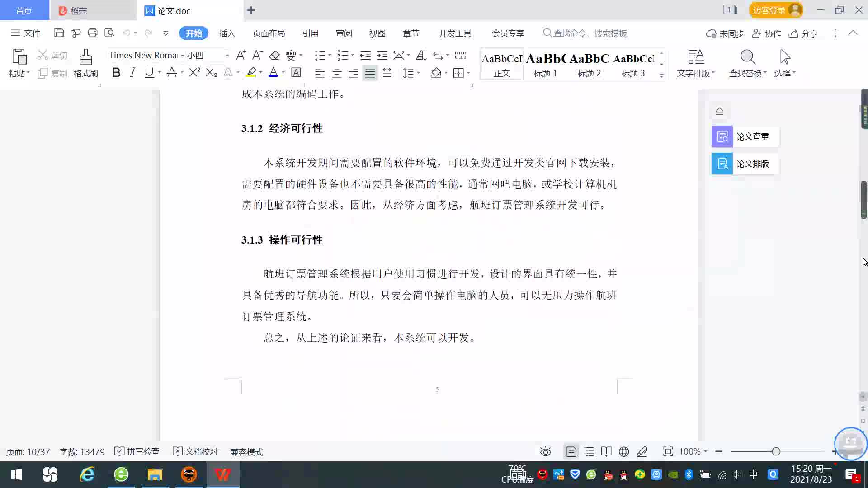Open WPS Office from taskbar
Image resolution: width=868 pixels, height=488 pixels.
[223, 474]
